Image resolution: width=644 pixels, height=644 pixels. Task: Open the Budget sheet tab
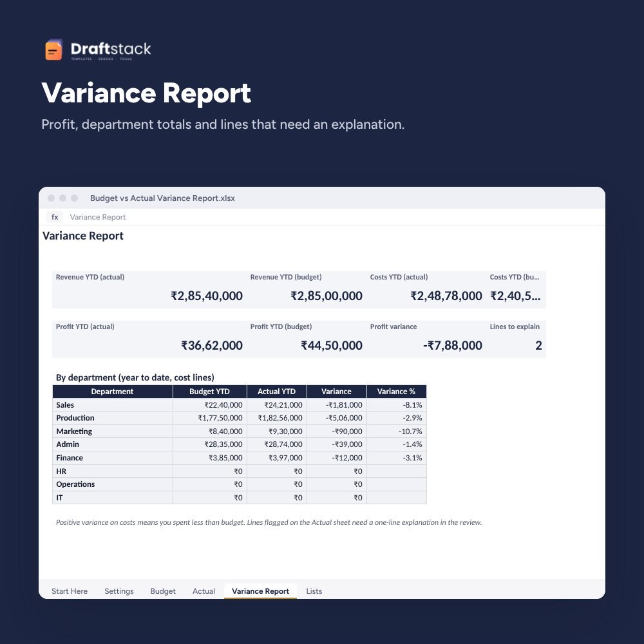[x=163, y=591]
